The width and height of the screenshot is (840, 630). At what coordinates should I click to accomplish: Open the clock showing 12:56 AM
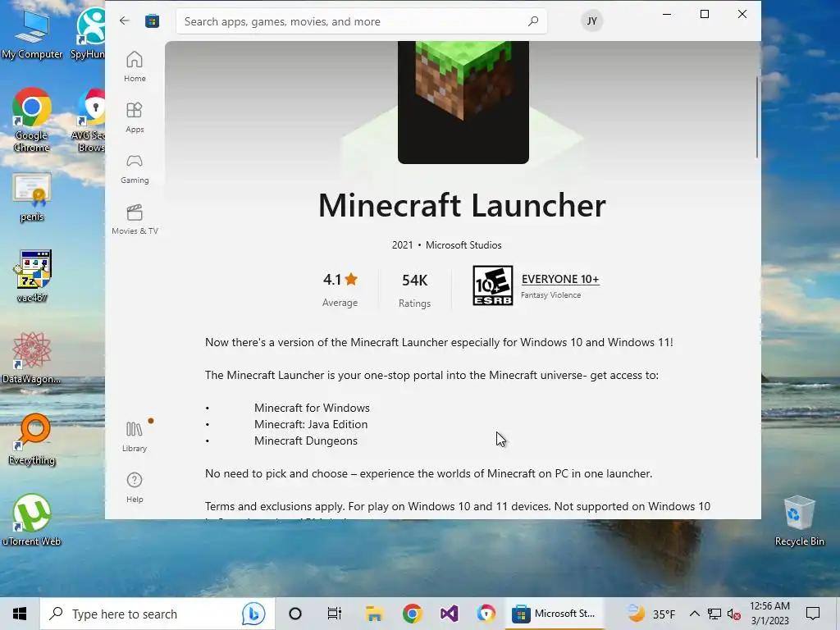click(769, 614)
